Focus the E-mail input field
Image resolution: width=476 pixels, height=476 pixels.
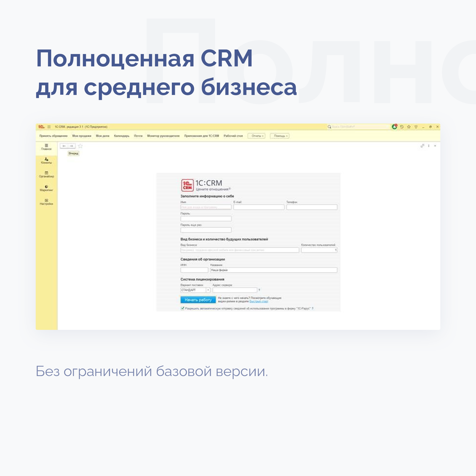click(259, 207)
